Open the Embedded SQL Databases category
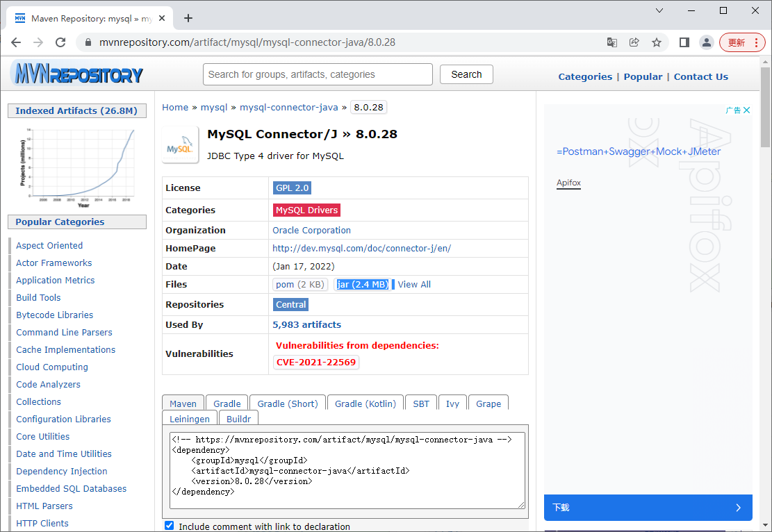 [72, 489]
